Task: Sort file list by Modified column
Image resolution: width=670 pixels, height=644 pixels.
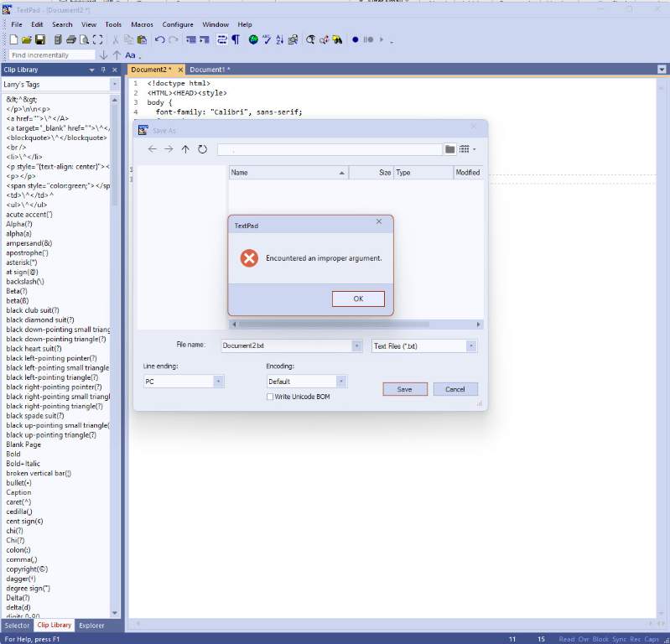Action: click(468, 173)
